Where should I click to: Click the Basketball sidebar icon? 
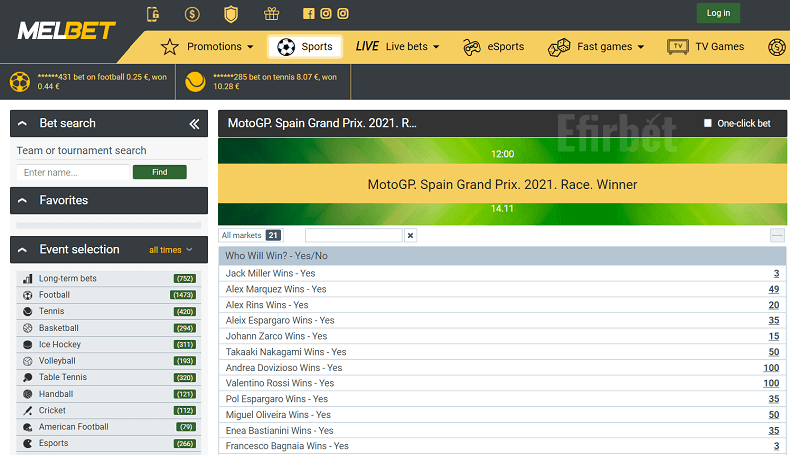(x=28, y=328)
